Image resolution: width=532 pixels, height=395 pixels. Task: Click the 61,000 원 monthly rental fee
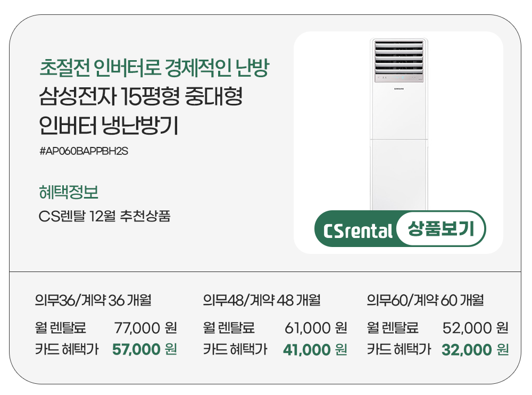coord(315,327)
